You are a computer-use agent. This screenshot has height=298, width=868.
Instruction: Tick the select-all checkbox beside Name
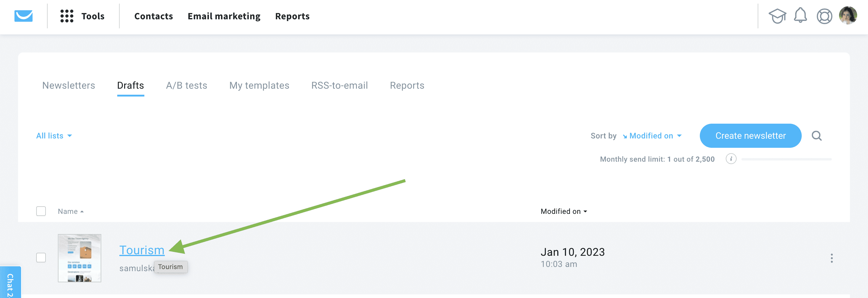(x=41, y=211)
